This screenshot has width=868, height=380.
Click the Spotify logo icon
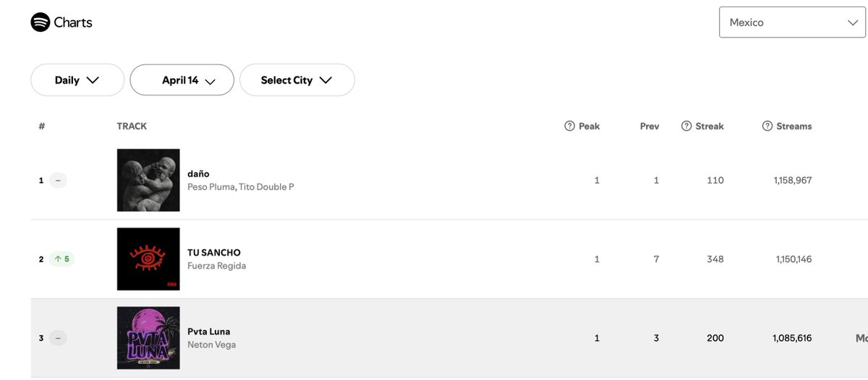(x=41, y=22)
